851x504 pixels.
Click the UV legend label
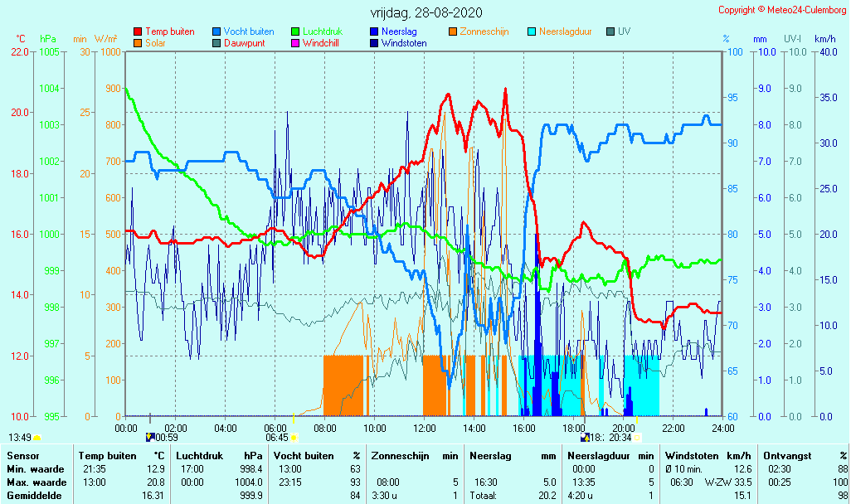(624, 31)
